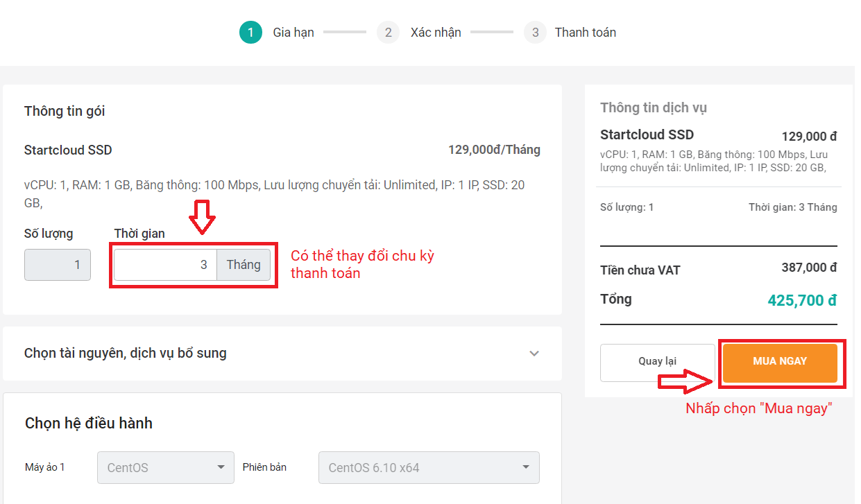The height and width of the screenshot is (504, 861).
Task: Click the Tiền chưa VAT label
Action: point(640,270)
